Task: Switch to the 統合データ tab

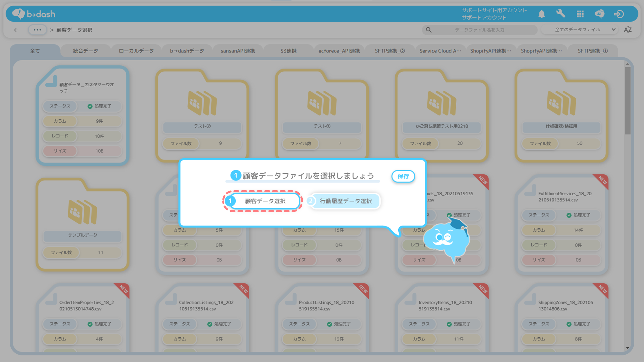Action: [85, 51]
